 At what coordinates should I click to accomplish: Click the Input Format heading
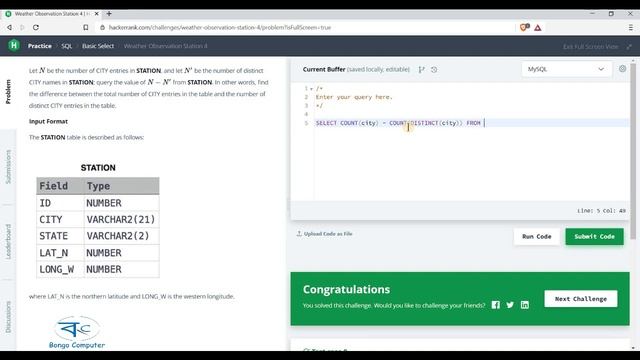click(x=48, y=121)
